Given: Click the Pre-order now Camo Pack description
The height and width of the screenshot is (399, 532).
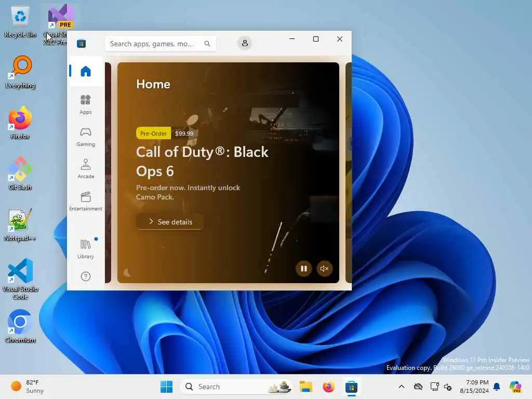Looking at the screenshot, I should coord(188,192).
